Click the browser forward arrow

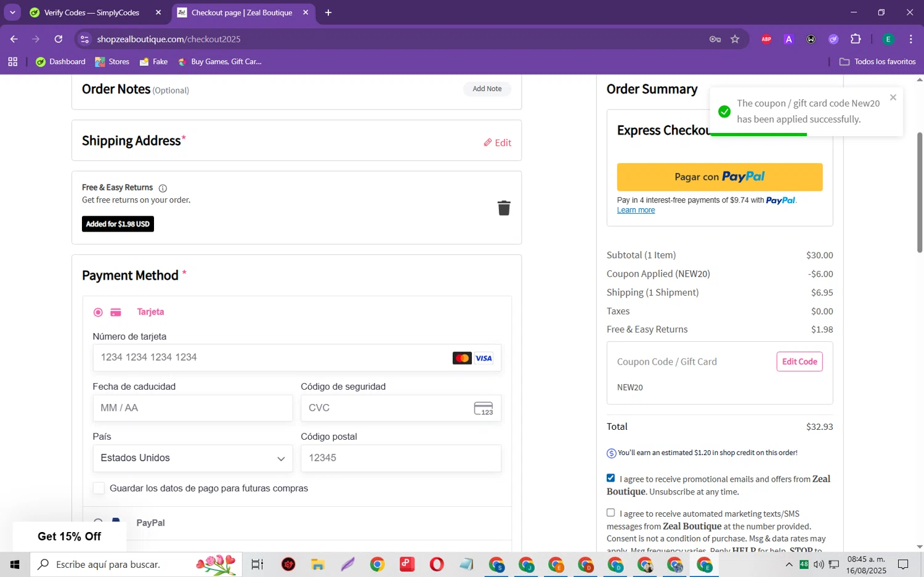[x=36, y=39]
